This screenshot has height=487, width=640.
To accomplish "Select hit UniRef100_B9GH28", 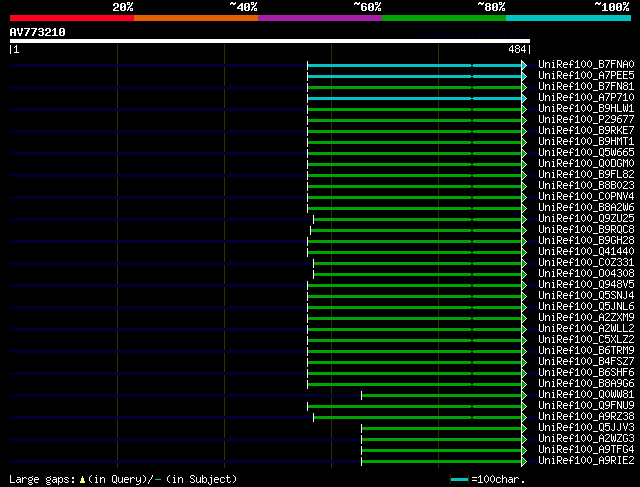I will pyautogui.click(x=586, y=241).
